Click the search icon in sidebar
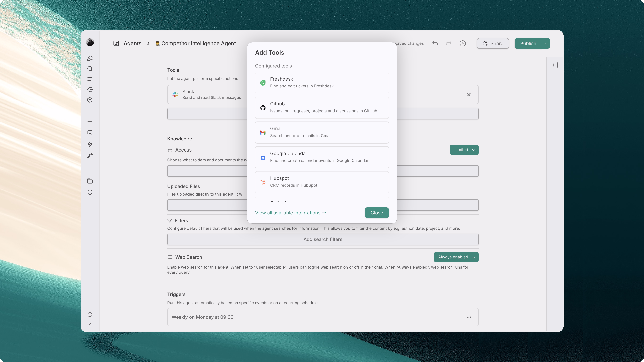 (x=90, y=69)
